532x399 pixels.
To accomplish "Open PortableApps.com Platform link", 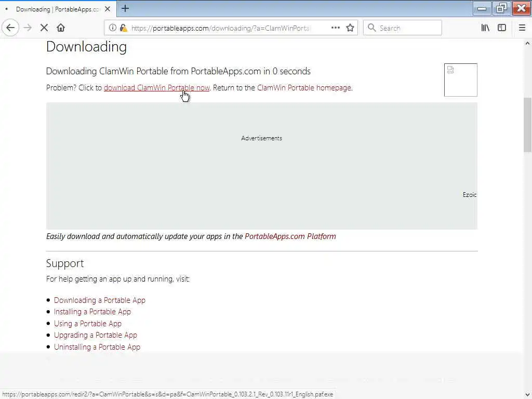I will click(x=290, y=236).
